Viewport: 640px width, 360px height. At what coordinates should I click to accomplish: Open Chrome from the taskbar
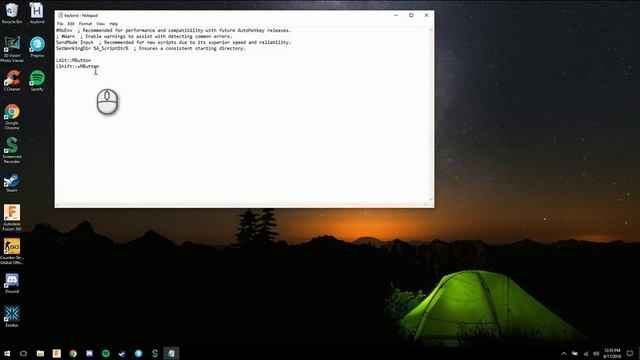(73, 353)
